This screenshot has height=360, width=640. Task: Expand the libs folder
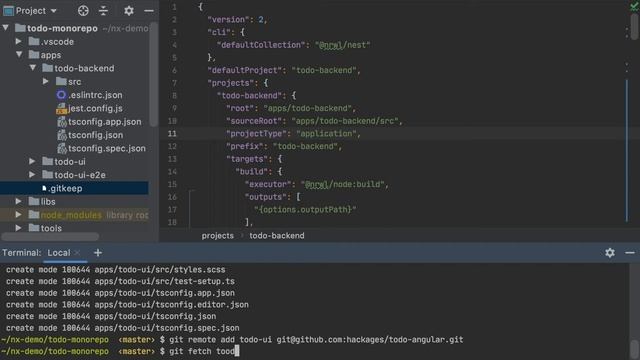(x=18, y=202)
